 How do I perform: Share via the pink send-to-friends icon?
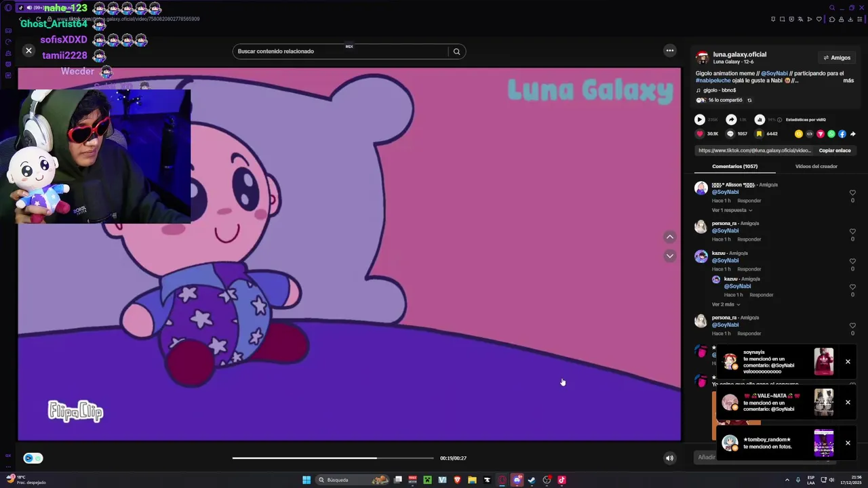click(821, 134)
